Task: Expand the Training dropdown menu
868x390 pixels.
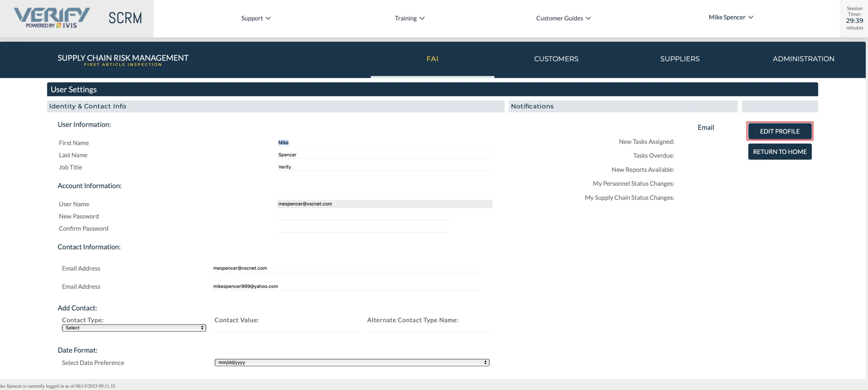Action: [x=410, y=18]
